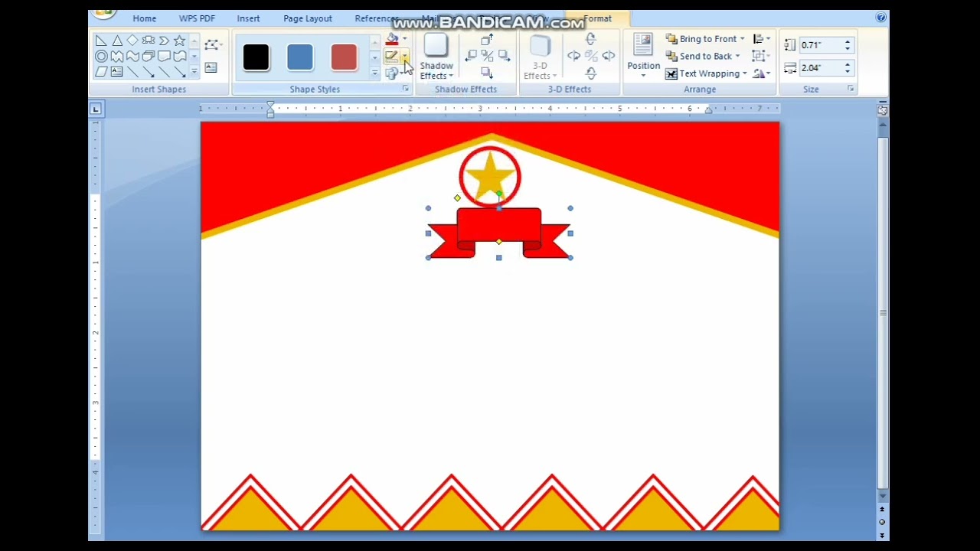The height and width of the screenshot is (551, 980).
Task: Choose the 5-point star shape
Action: click(x=179, y=41)
